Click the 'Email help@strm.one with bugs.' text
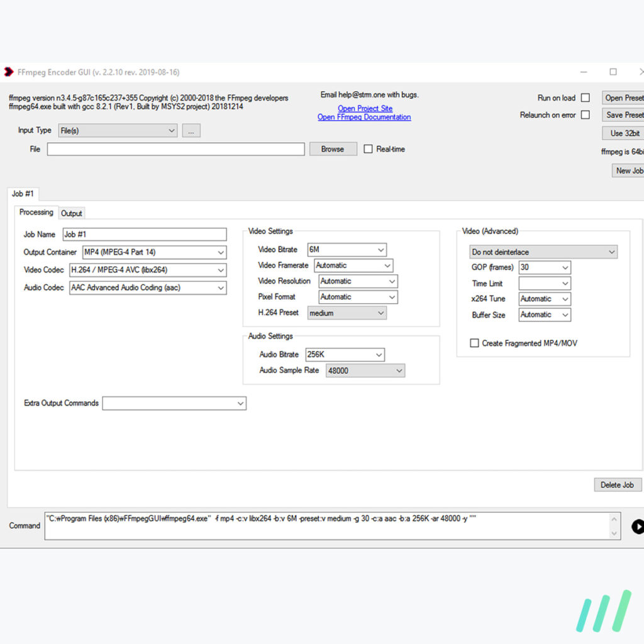The image size is (644, 644). (369, 95)
